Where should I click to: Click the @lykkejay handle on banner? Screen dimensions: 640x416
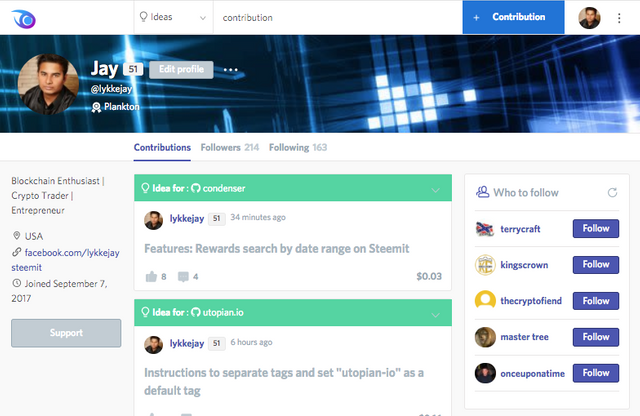click(x=111, y=89)
